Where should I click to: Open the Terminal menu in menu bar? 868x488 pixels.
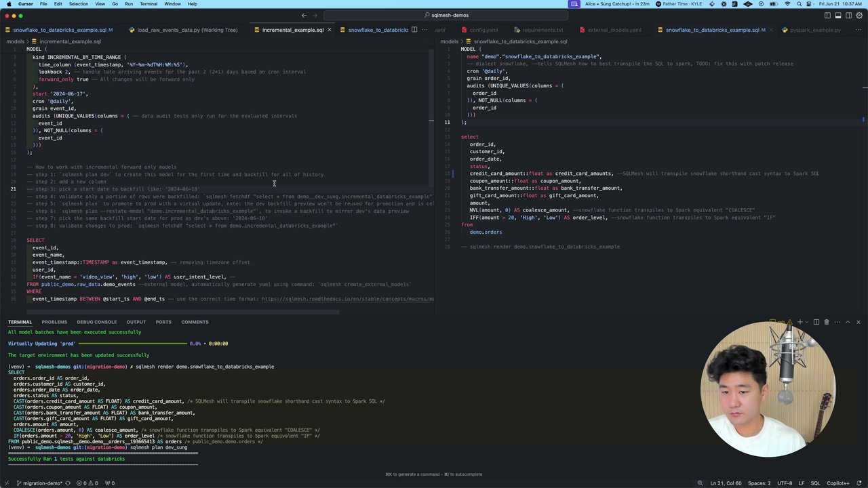[x=149, y=4]
